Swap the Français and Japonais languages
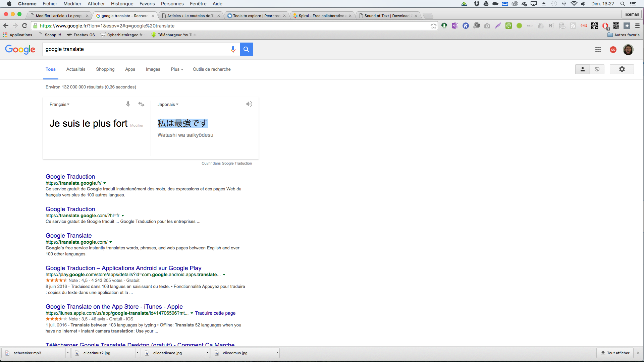The width and height of the screenshot is (644, 362). pos(142,104)
